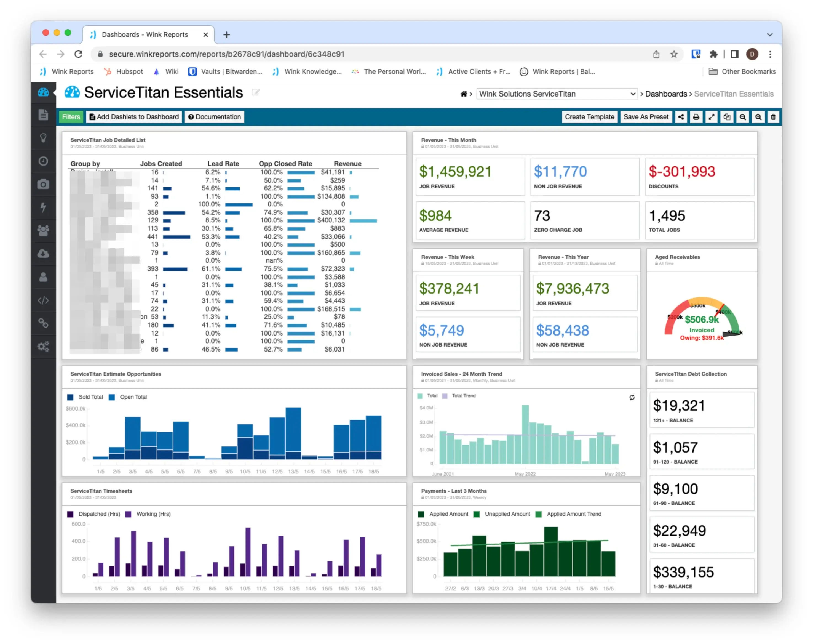
Task: Edit the ServiceTitan Essentials title with the pencil
Action: tap(256, 93)
